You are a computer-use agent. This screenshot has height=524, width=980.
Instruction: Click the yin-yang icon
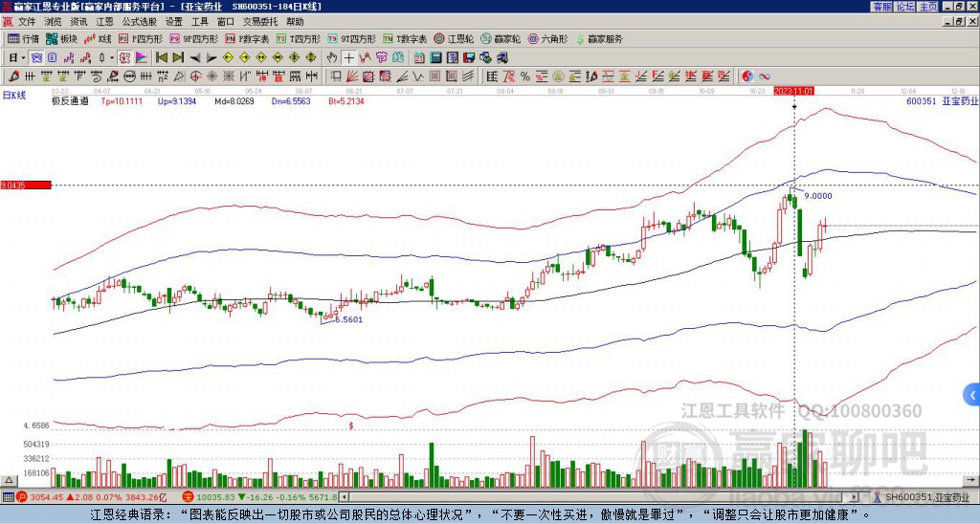[747, 76]
